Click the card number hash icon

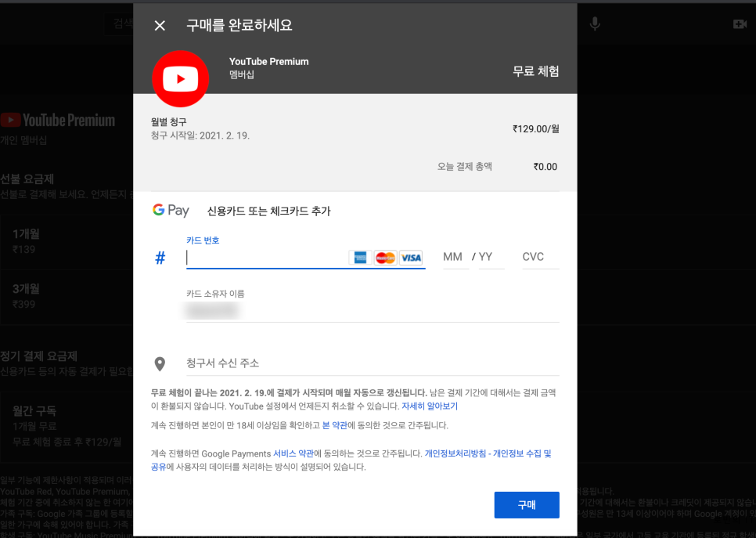point(160,258)
